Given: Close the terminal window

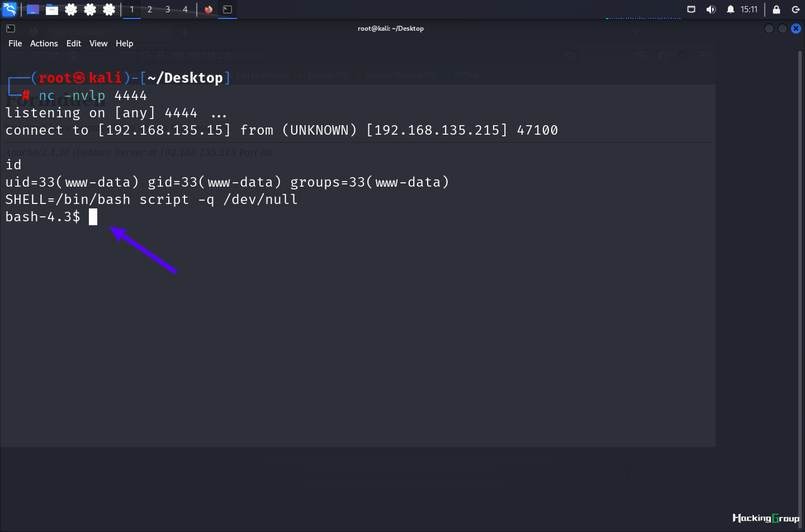Looking at the screenshot, I should [796, 28].
